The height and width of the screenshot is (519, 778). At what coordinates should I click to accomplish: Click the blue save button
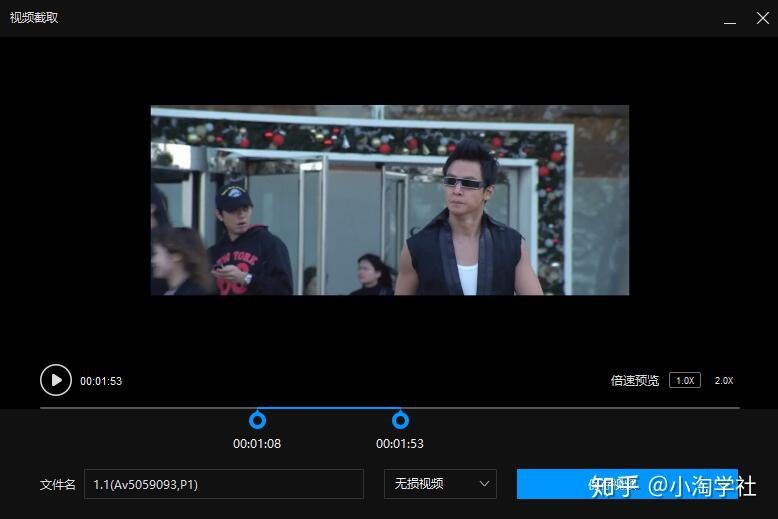coord(627,484)
